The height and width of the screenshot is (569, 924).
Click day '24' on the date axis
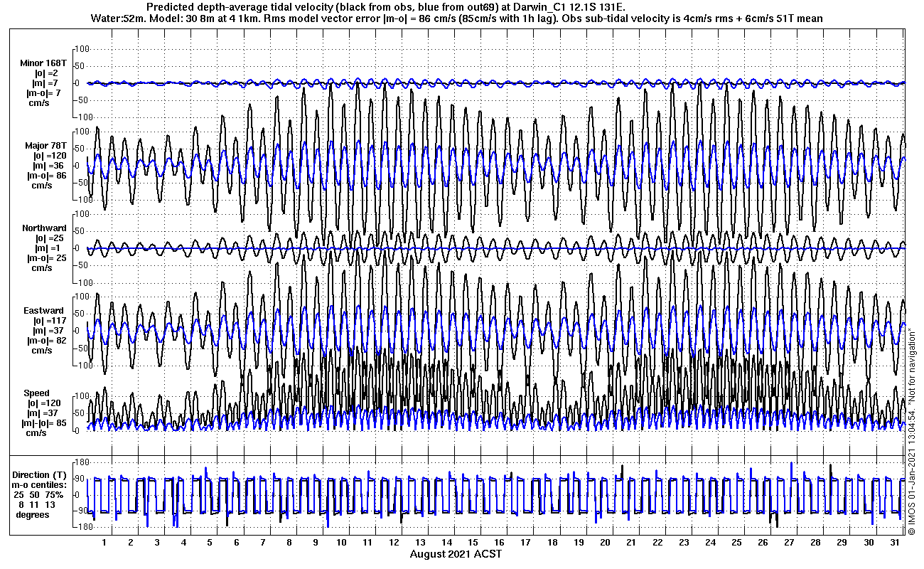[x=709, y=543]
